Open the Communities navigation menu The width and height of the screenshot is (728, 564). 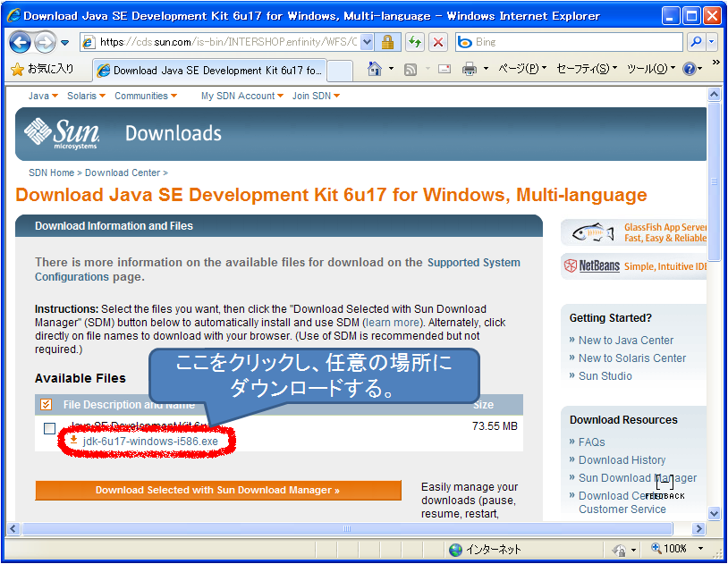pyautogui.click(x=146, y=96)
